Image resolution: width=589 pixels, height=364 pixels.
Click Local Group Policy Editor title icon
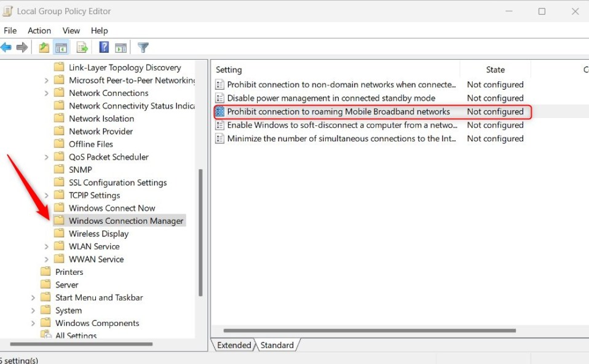[x=7, y=11]
